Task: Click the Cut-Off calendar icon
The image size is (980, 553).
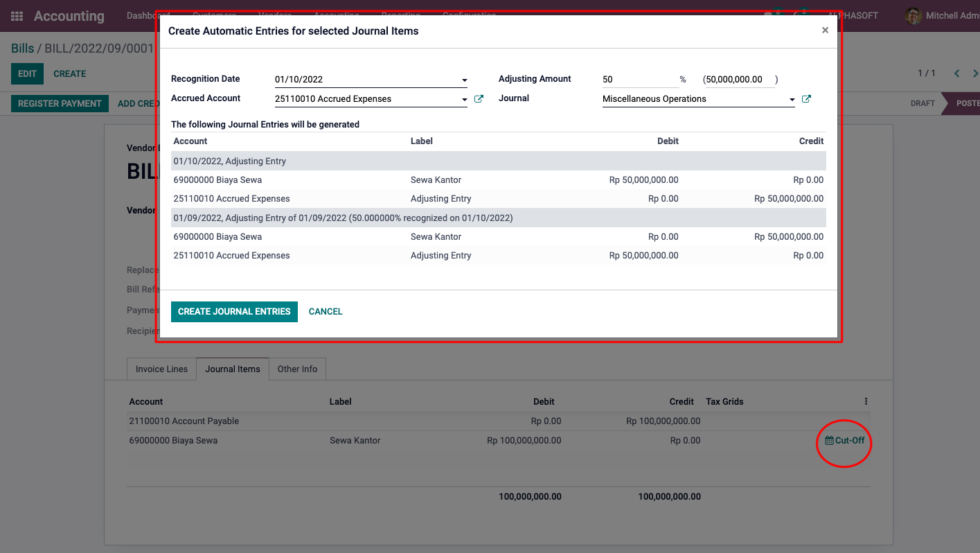Action: tap(829, 441)
